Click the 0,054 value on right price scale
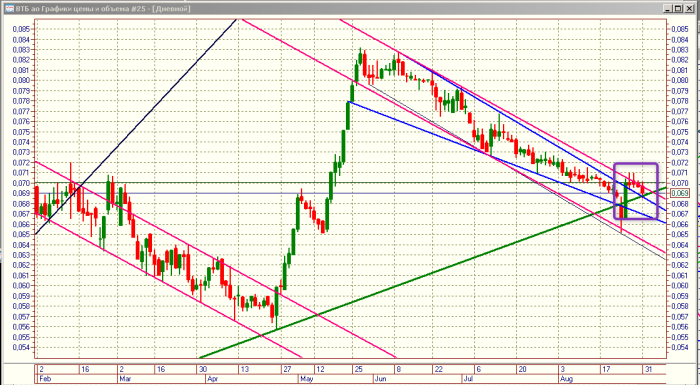This screenshot has height=385, width=700. coord(680,347)
